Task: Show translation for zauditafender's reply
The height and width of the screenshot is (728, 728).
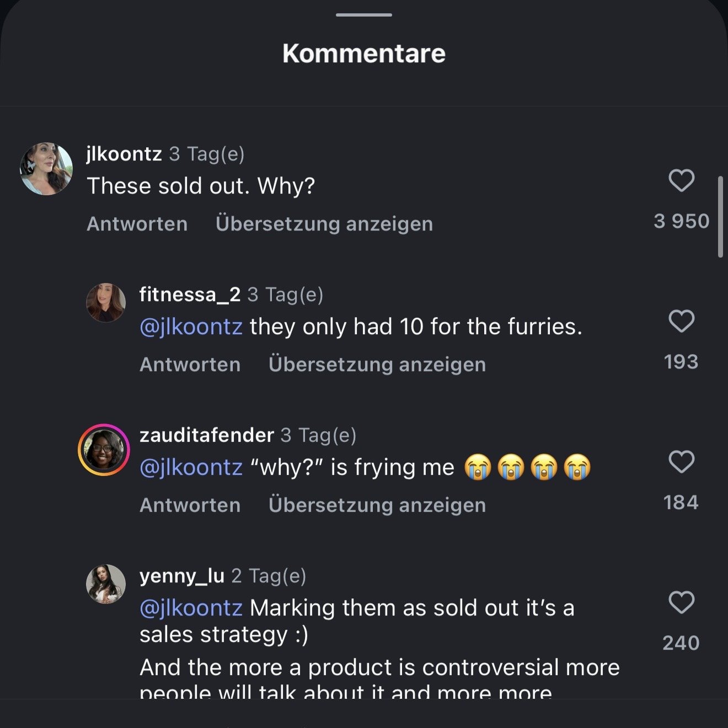Action: [377, 505]
